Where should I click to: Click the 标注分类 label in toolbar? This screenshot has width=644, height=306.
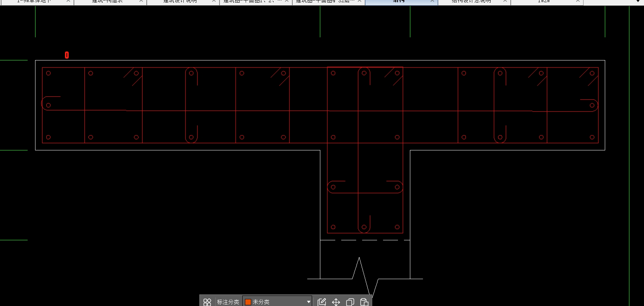click(x=228, y=302)
